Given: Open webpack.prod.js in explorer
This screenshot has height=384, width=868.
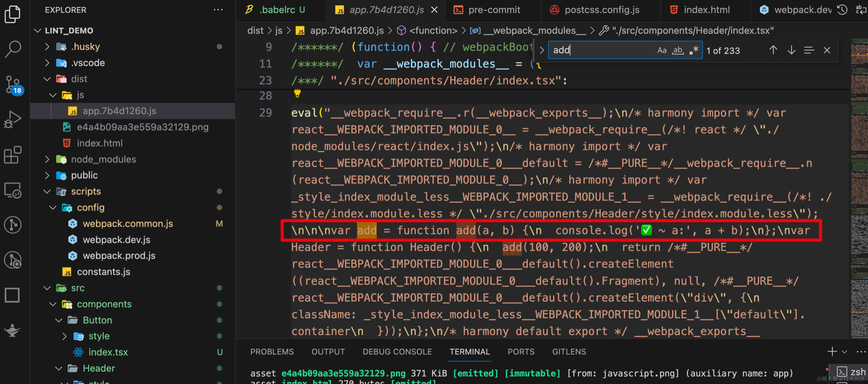Looking at the screenshot, I should [133, 256].
